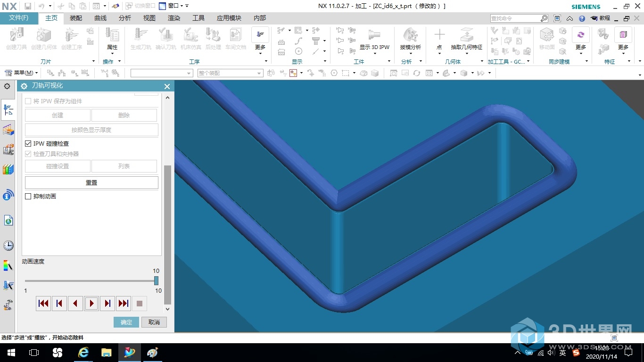Open the info (i) globe sidebar icon
Screen dimensions: 644x362
coord(8,196)
